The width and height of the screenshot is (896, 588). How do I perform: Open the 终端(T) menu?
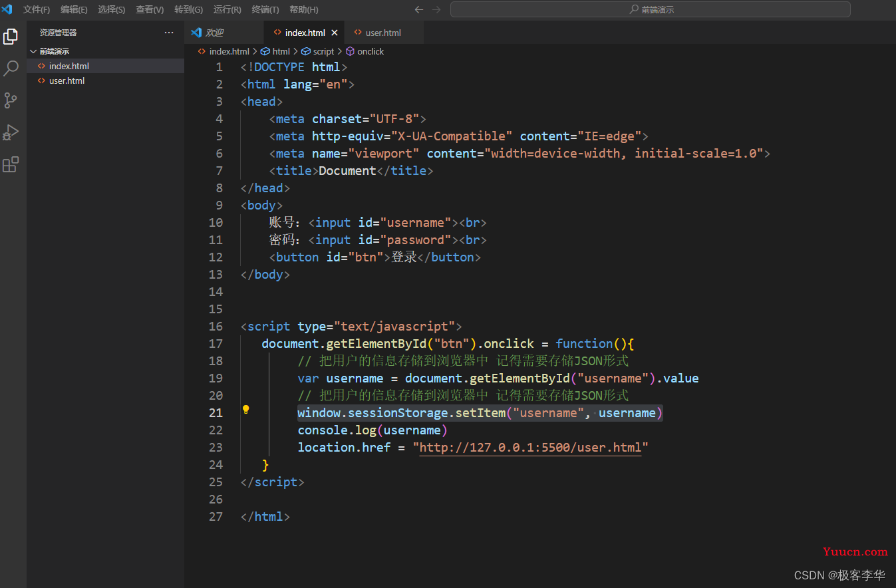click(265, 9)
